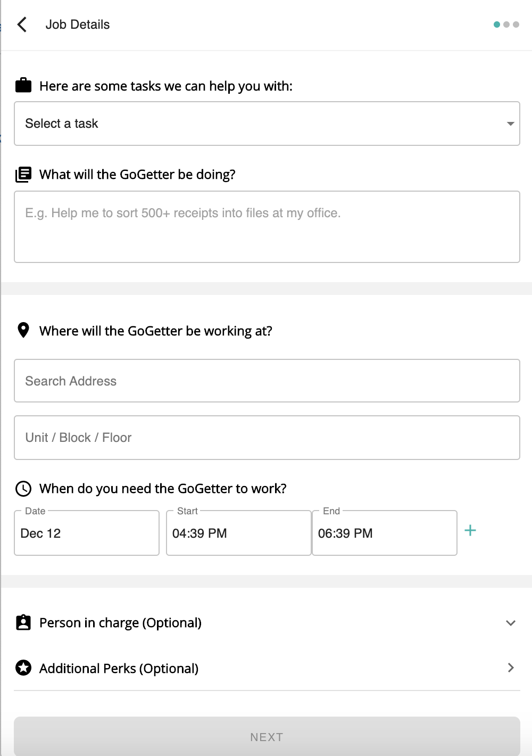This screenshot has height=756, width=532.
Task: Click the task description notes icon
Action: click(x=23, y=174)
